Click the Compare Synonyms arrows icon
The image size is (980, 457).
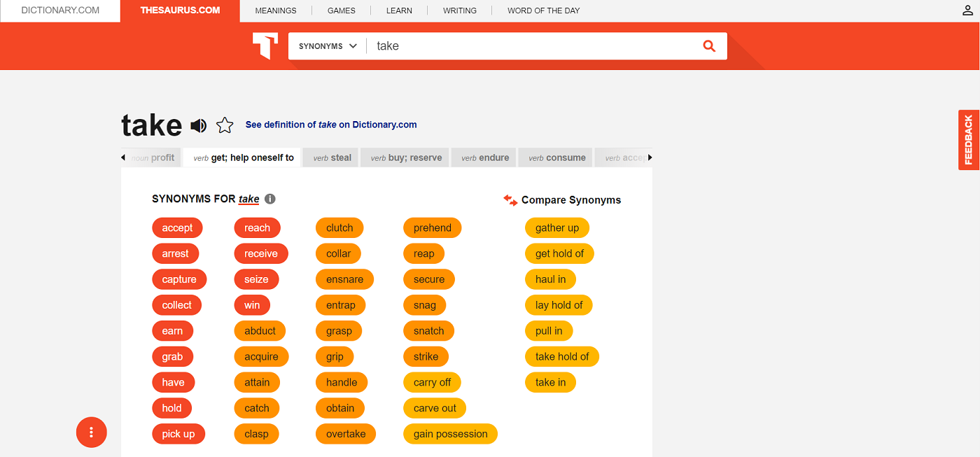509,199
